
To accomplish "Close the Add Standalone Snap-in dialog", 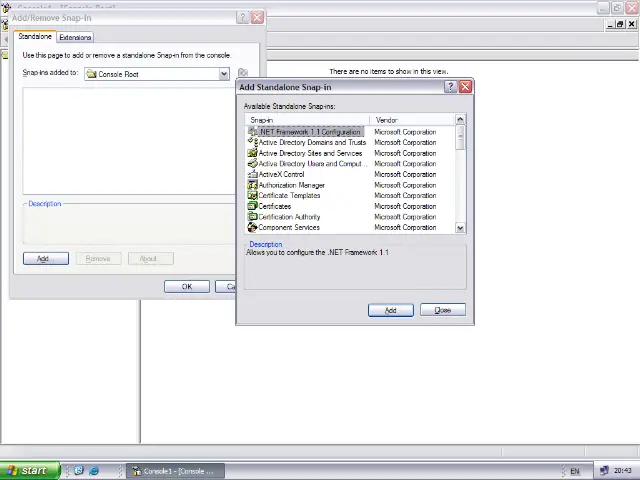I will click(x=465, y=87).
